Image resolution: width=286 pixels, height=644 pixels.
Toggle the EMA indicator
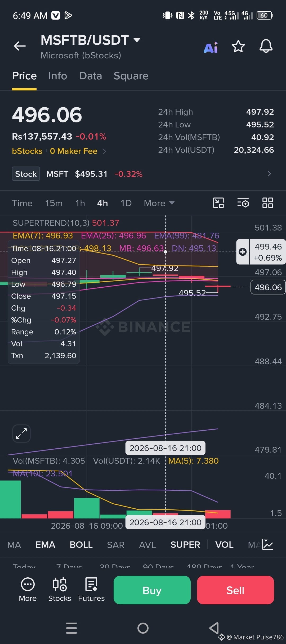pos(45,545)
